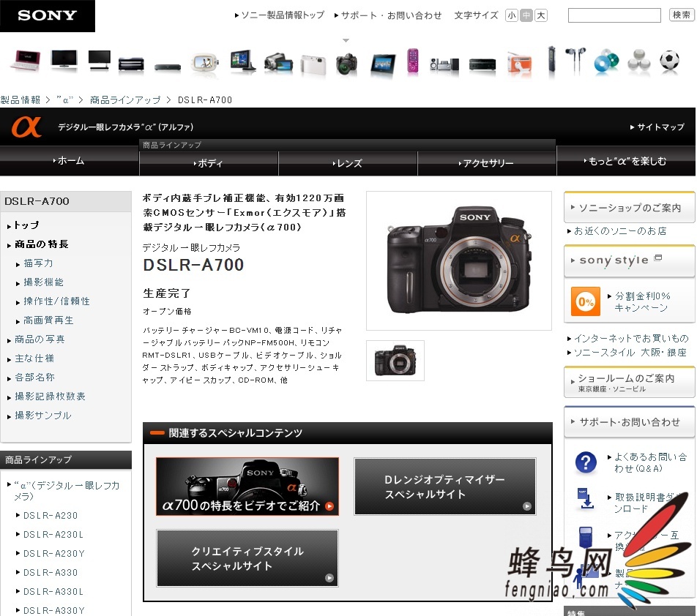This screenshot has width=697, height=616.
Task: Click the 検索 search button
Action: click(x=682, y=15)
